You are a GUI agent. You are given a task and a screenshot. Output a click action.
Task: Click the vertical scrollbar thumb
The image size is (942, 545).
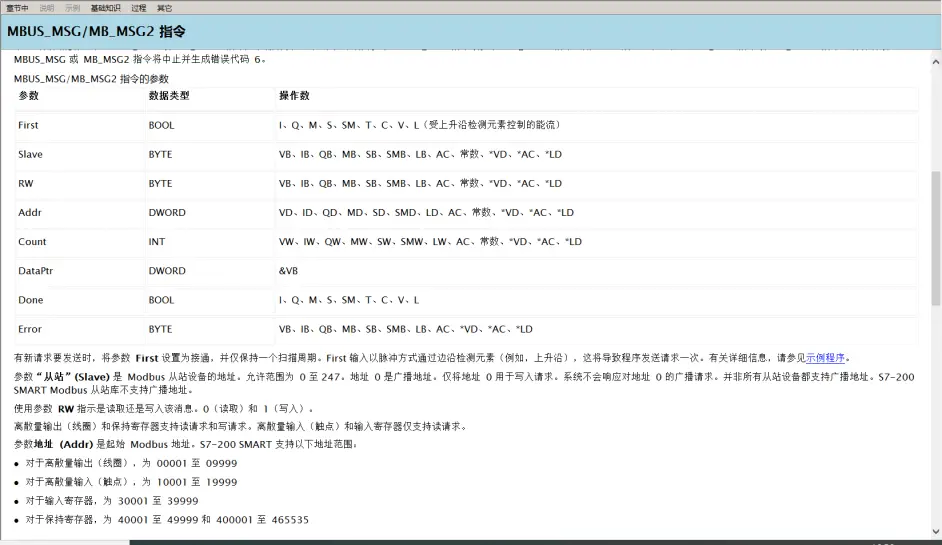pyautogui.click(x=935, y=237)
